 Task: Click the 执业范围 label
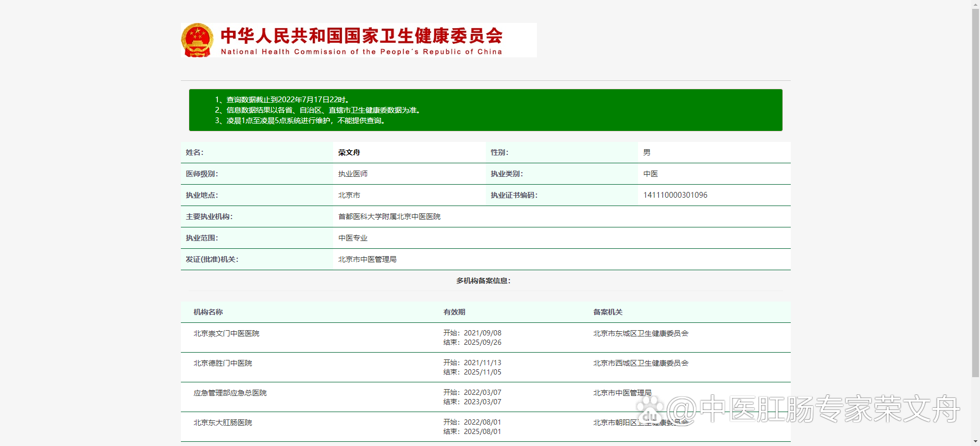[202, 238]
